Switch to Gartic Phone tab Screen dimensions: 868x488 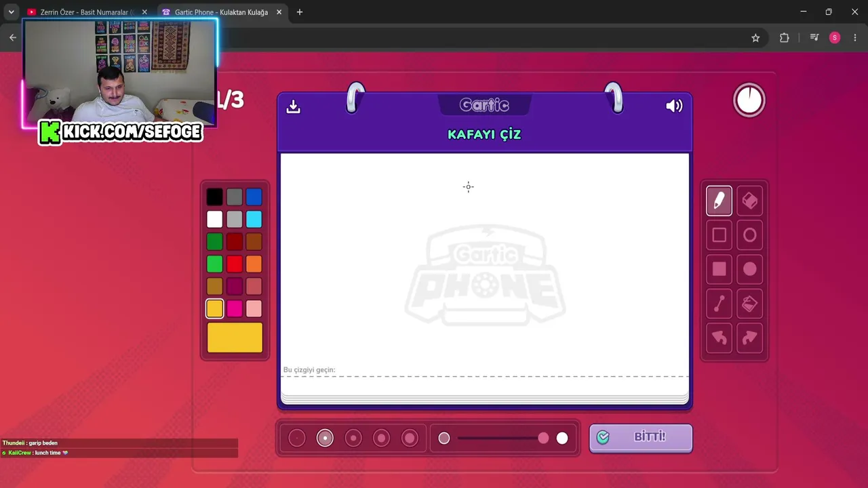pyautogui.click(x=221, y=12)
